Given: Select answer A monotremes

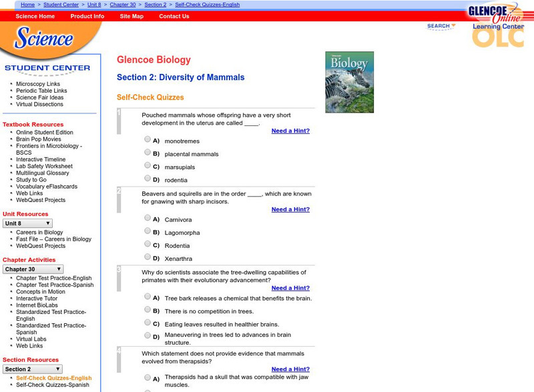Looking at the screenshot, I should pyautogui.click(x=148, y=139).
